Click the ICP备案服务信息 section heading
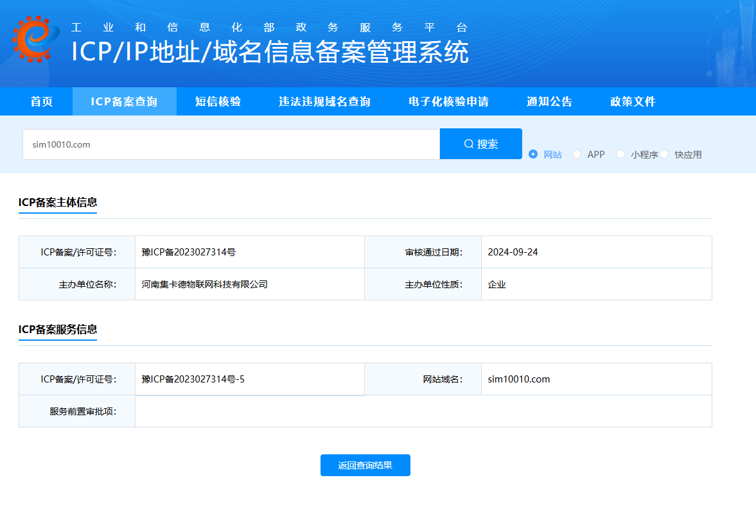Screen dimensions: 756x532 point(58,330)
